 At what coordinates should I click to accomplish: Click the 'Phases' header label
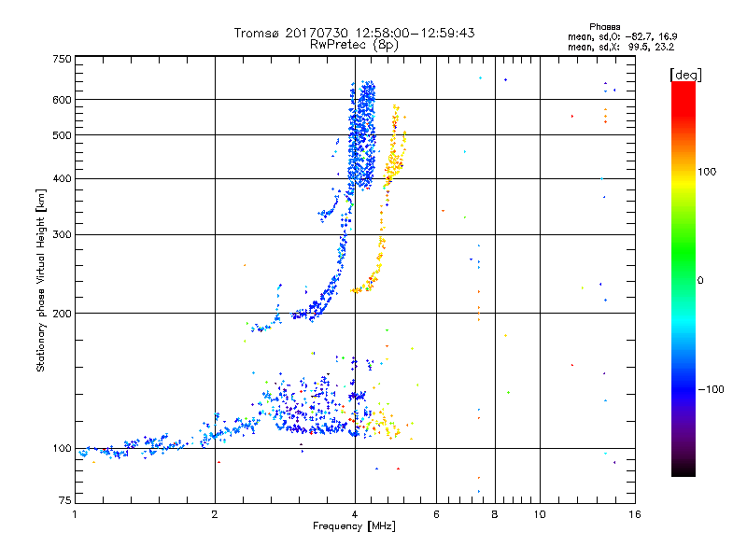click(604, 27)
